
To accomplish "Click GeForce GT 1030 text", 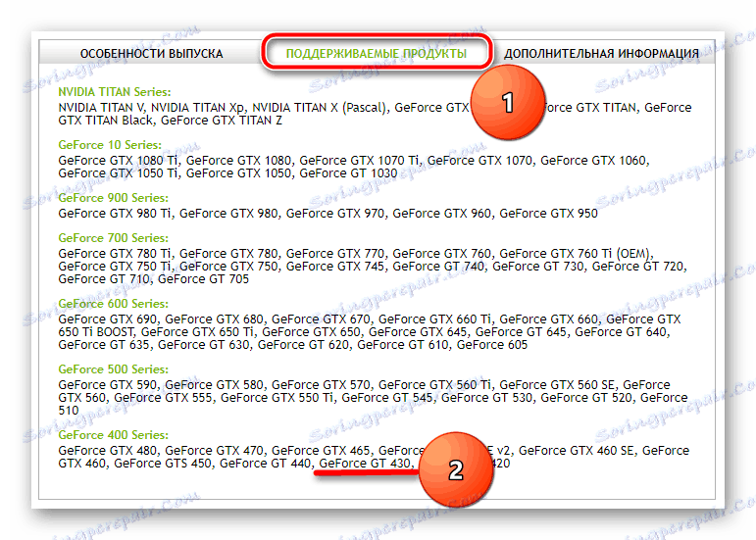I will click(x=348, y=173).
